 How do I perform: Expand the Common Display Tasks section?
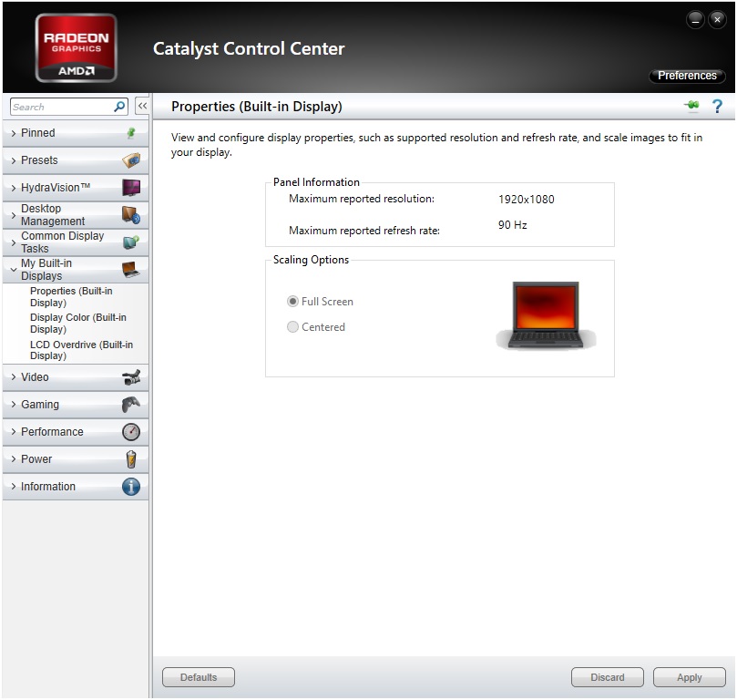click(x=76, y=242)
